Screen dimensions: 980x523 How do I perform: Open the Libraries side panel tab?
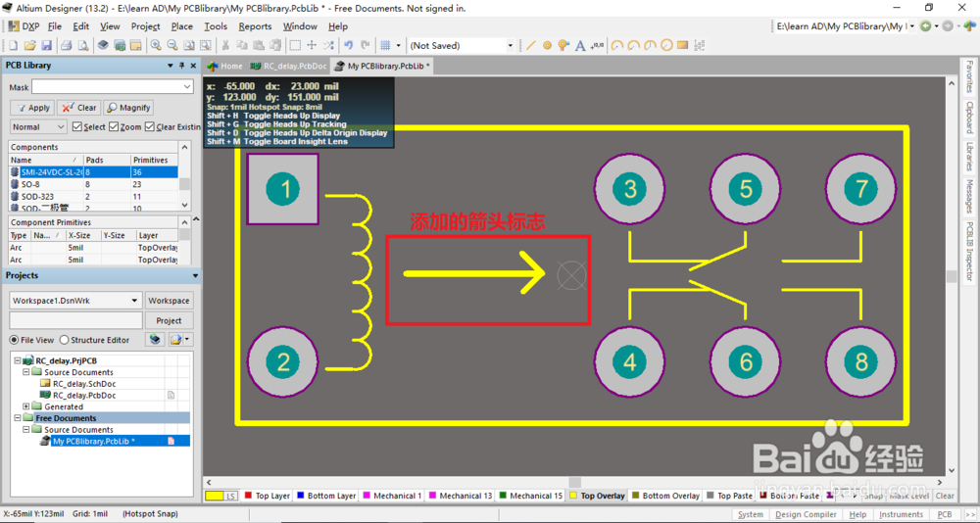click(x=969, y=156)
